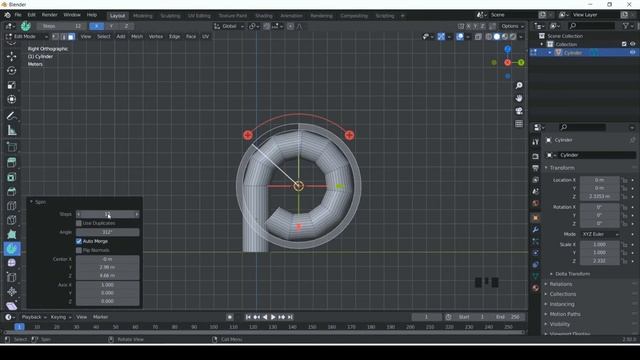Open the Options dropdown
The height and width of the screenshot is (360, 640).
pyautogui.click(x=513, y=26)
